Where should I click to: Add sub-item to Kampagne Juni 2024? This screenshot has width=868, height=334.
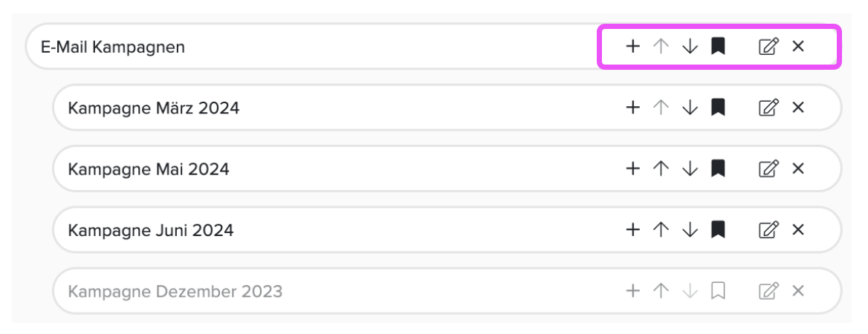[x=632, y=229]
